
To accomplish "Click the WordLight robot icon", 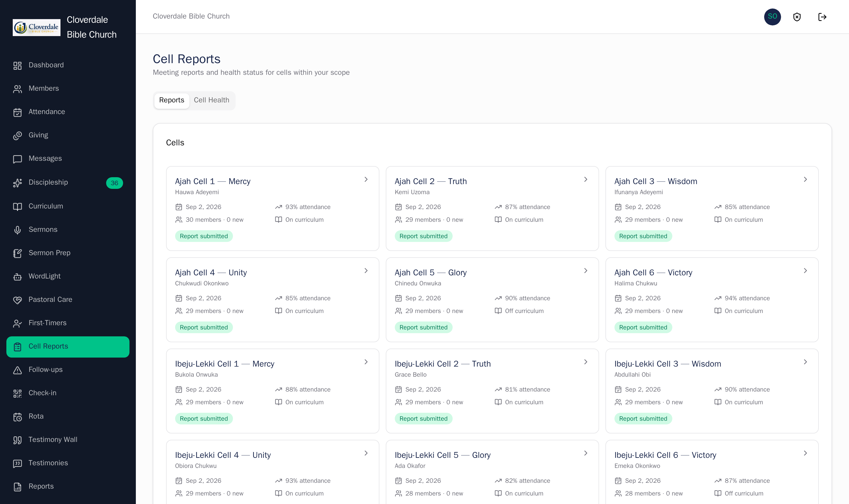I will point(17,276).
